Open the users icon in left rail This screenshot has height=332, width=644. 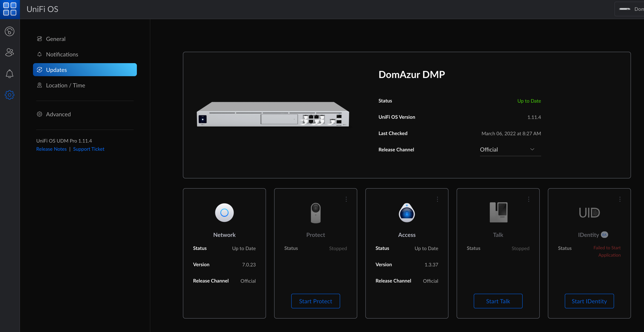[x=10, y=52]
